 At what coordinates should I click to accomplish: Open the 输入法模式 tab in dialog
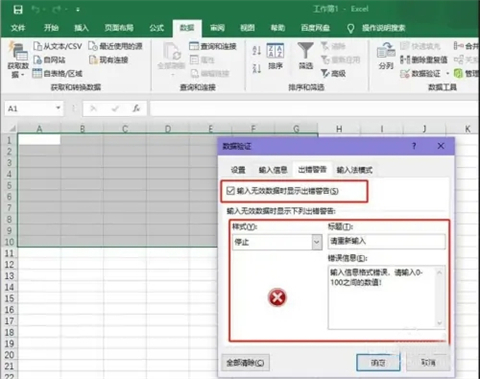point(354,170)
